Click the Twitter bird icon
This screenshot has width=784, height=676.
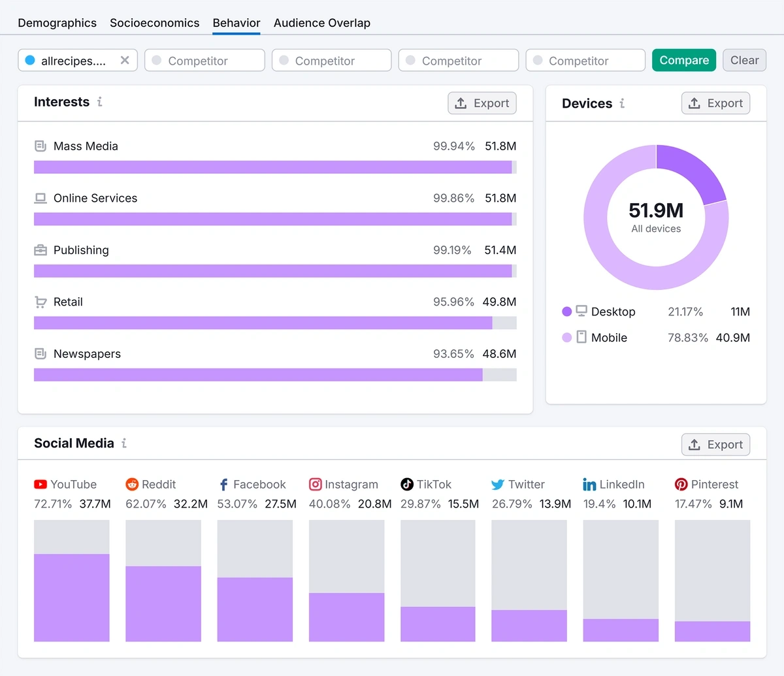[x=498, y=484]
